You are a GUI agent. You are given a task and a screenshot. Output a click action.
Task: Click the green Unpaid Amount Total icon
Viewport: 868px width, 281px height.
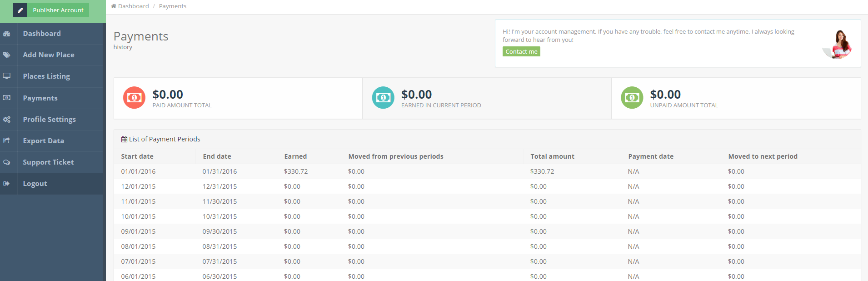[632, 98]
